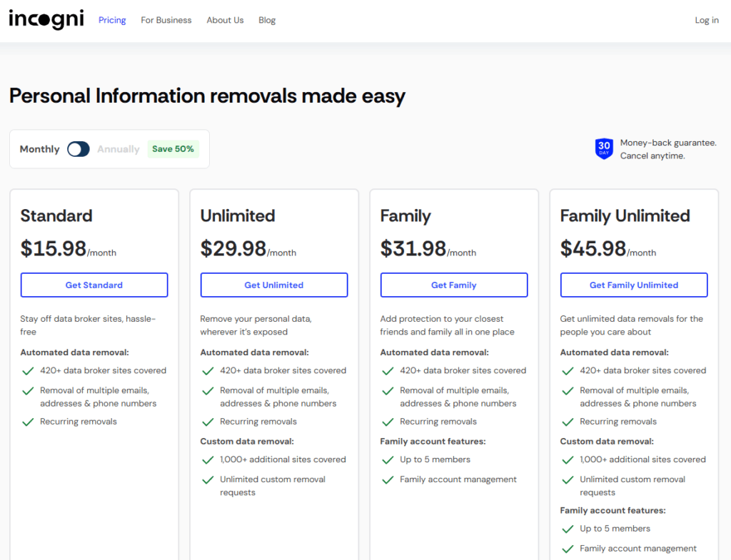731x560 pixels.
Task: Select the Annually billing option label
Action: pyautogui.click(x=119, y=149)
